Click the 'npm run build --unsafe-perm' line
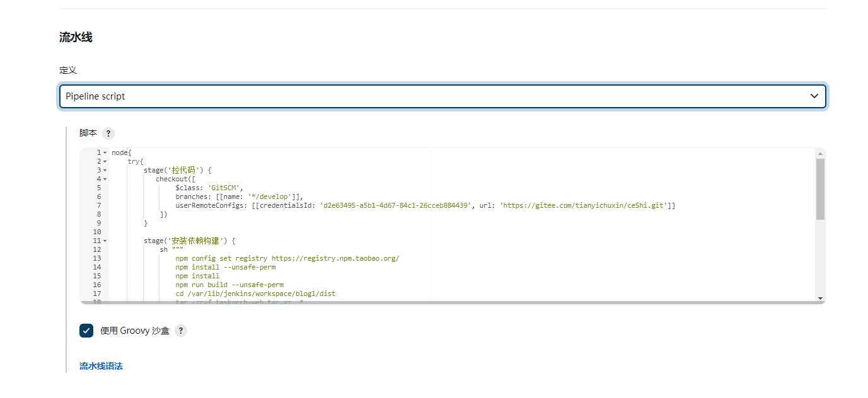This screenshot has height=398, width=868. click(229, 285)
